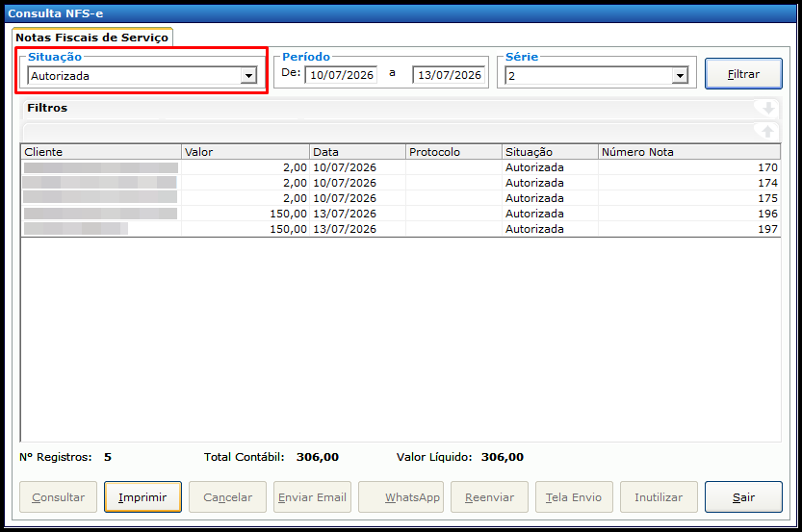
Task: Click the Autorizada status in note 174's row
Action: (534, 183)
